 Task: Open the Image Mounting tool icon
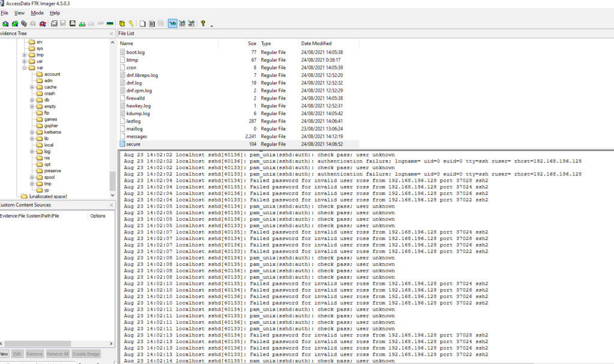[23, 23]
